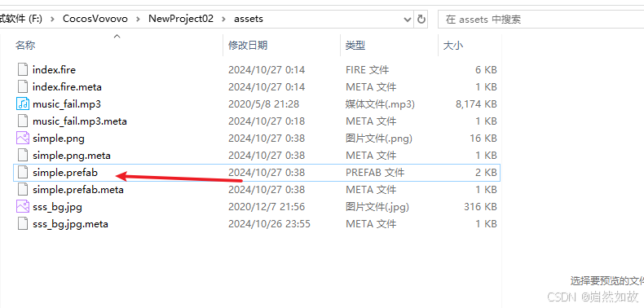
Task: Click the 2020/12/7 21:56 date cell
Action: 267,207
